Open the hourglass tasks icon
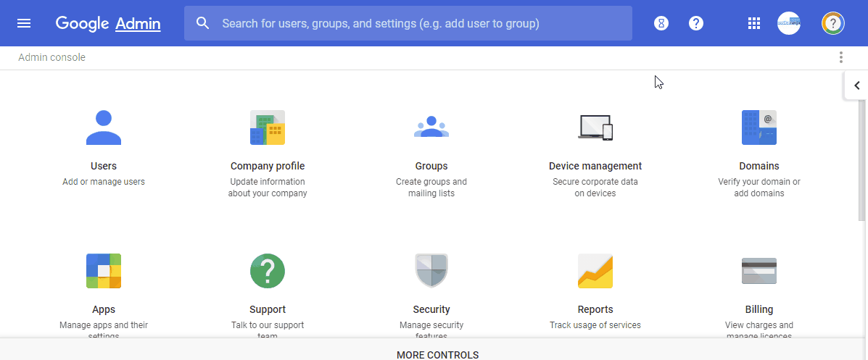The width and height of the screenshot is (868, 360). click(x=661, y=23)
